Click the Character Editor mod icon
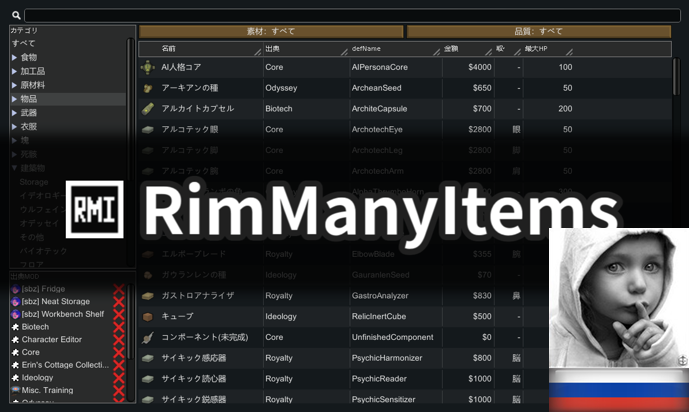689x412 pixels. tap(15, 340)
